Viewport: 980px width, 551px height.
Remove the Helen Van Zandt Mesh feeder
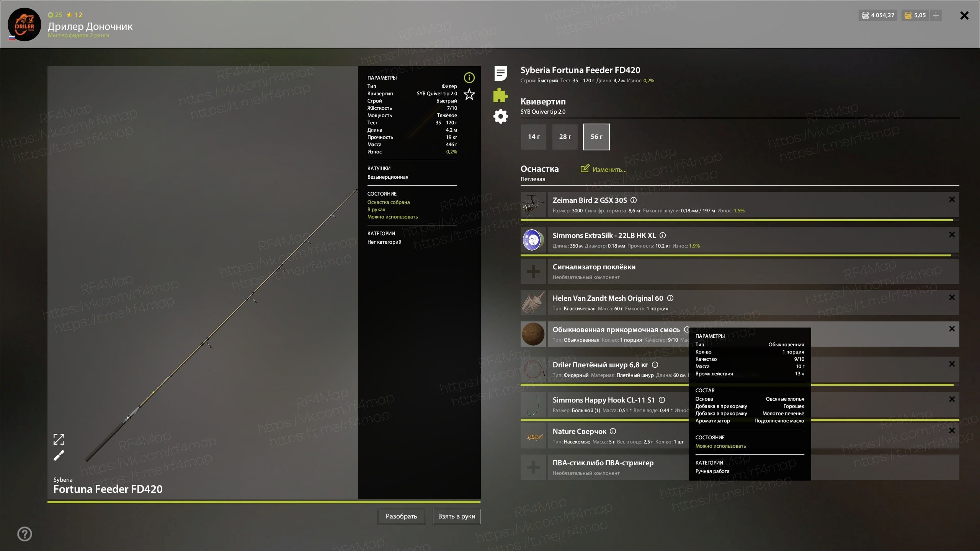[x=952, y=297]
